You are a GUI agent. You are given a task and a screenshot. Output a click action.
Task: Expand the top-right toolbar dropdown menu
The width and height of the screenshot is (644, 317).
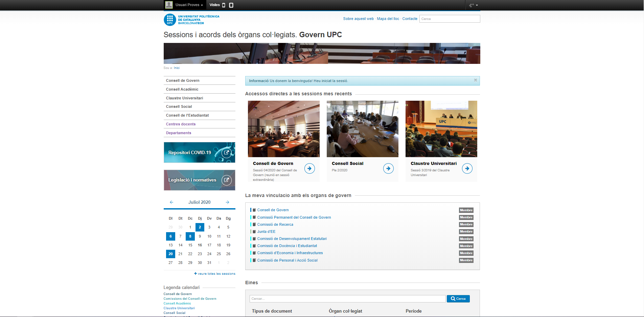click(473, 5)
